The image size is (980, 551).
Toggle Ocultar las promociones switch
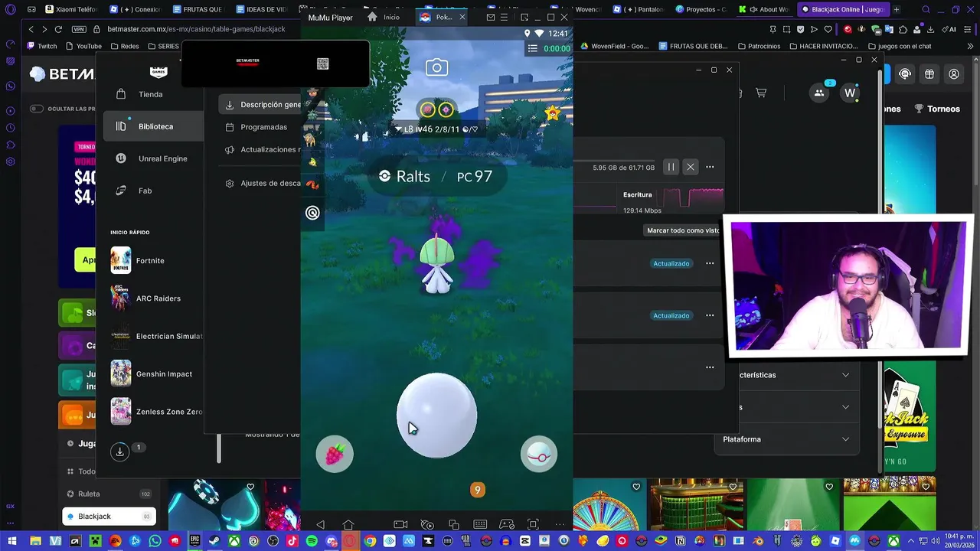(37, 109)
